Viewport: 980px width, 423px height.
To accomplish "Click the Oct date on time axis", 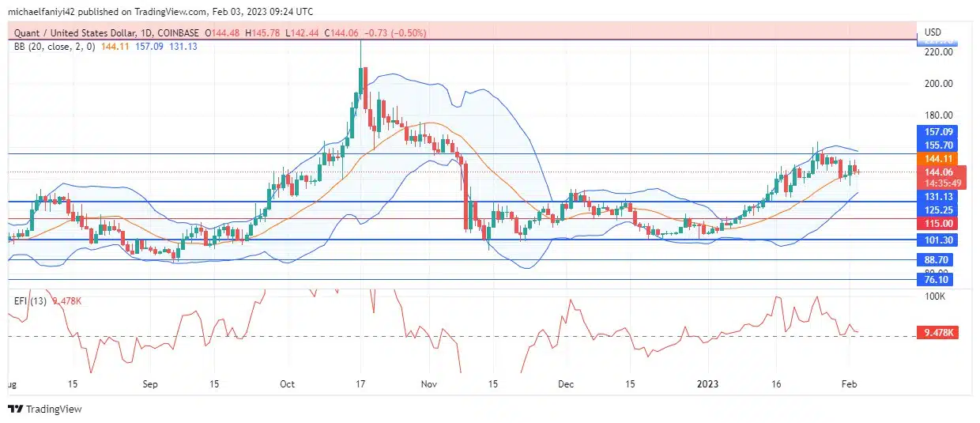I will point(287,383).
